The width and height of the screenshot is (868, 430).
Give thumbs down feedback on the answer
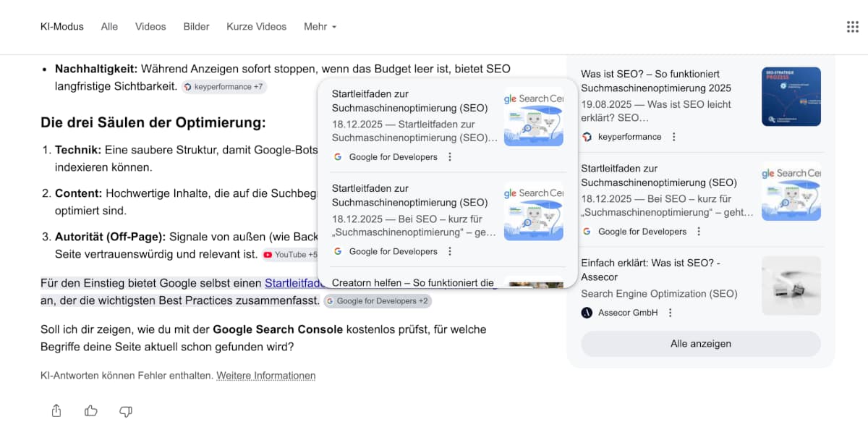tap(125, 410)
